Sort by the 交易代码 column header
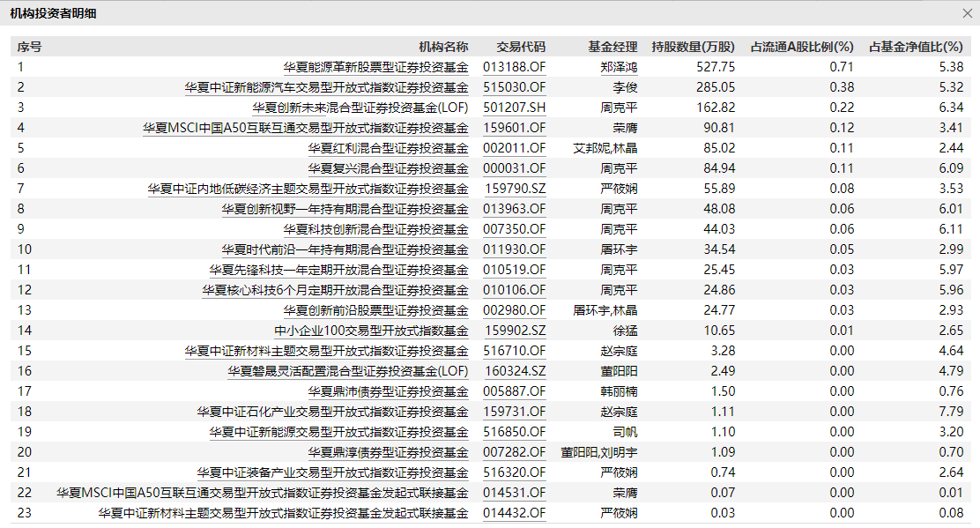Image resolution: width=980 pixels, height=528 pixels. tap(521, 47)
